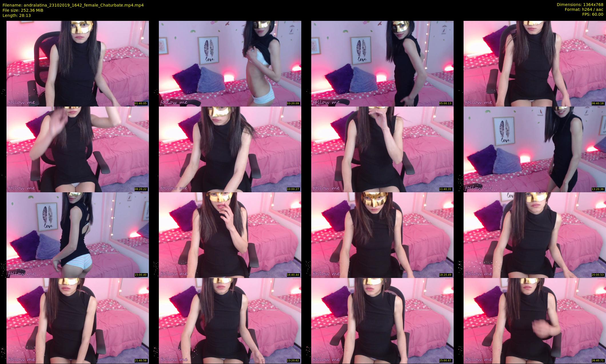Click the thumbnail timestamped 01:40.05
The width and height of the screenshot is (606, 364).
[77, 63]
